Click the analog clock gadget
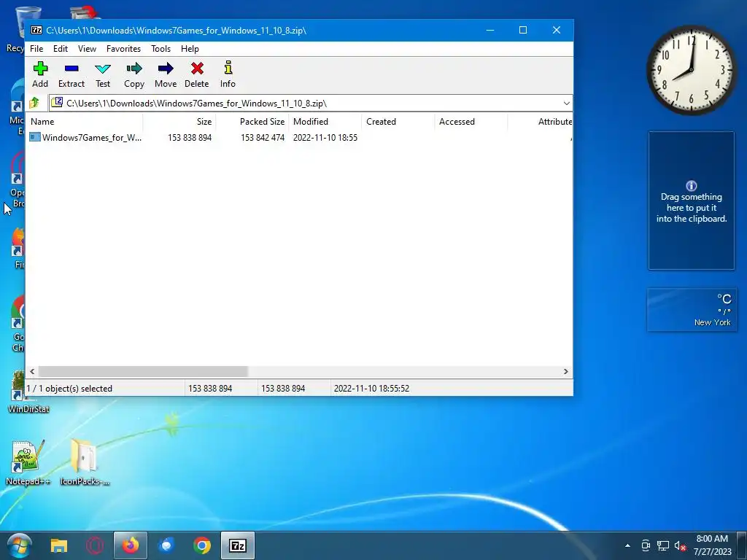The height and width of the screenshot is (560, 747). (x=692, y=70)
